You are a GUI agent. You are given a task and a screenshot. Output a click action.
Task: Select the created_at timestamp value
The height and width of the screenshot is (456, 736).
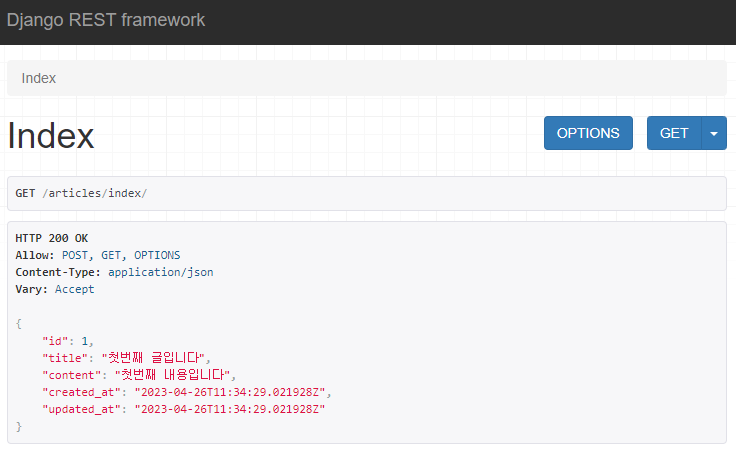[x=230, y=392]
